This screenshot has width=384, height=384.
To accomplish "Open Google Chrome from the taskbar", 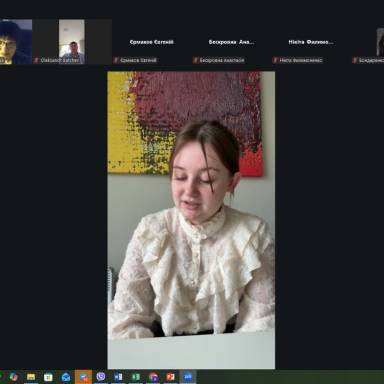I will [153, 377].
